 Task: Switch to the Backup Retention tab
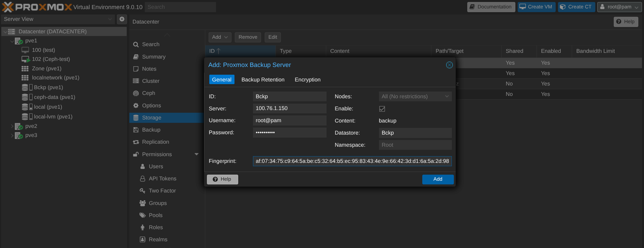(263, 80)
